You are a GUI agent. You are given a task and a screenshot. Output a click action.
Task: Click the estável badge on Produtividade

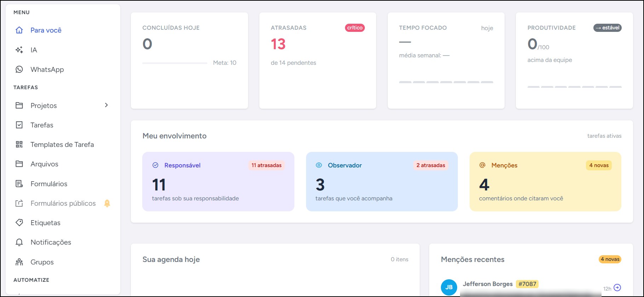tap(608, 28)
